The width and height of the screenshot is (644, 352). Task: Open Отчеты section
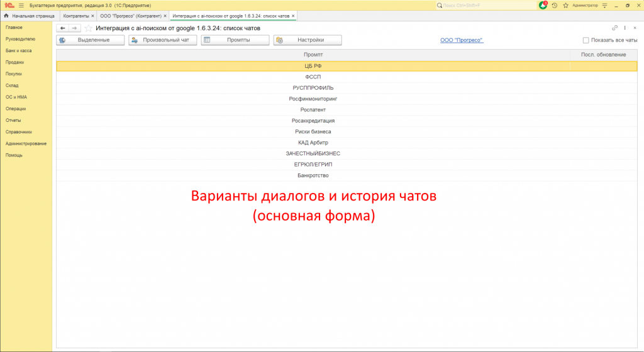click(x=13, y=120)
